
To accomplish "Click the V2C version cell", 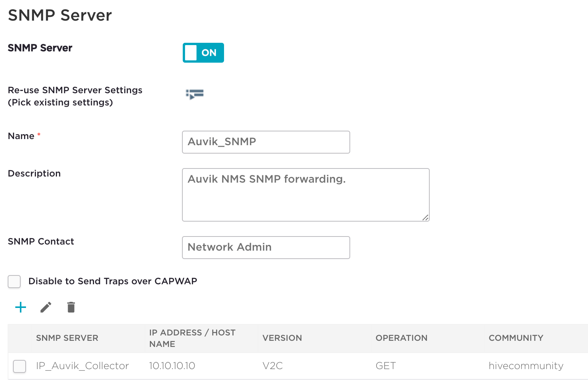I will point(273,366).
